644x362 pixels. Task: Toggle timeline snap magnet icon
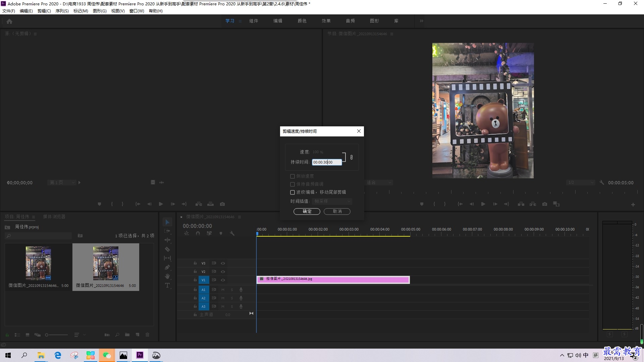198,233
